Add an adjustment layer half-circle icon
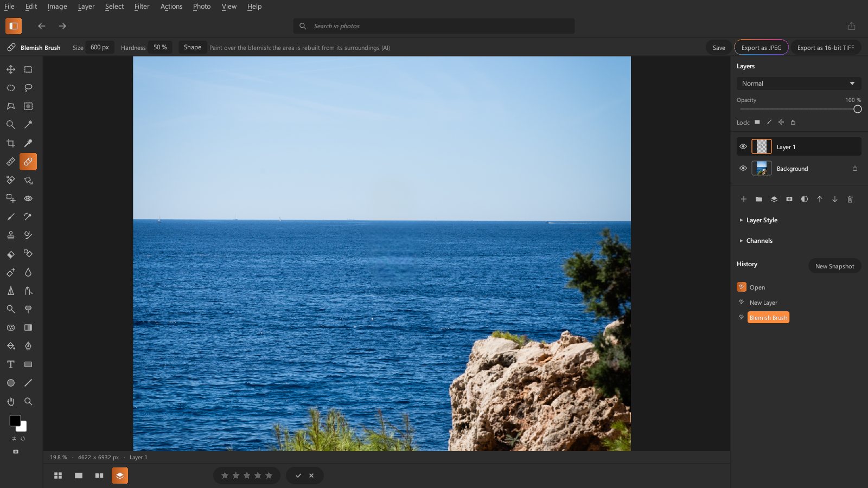Viewport: 868px width, 488px height. coord(805,199)
